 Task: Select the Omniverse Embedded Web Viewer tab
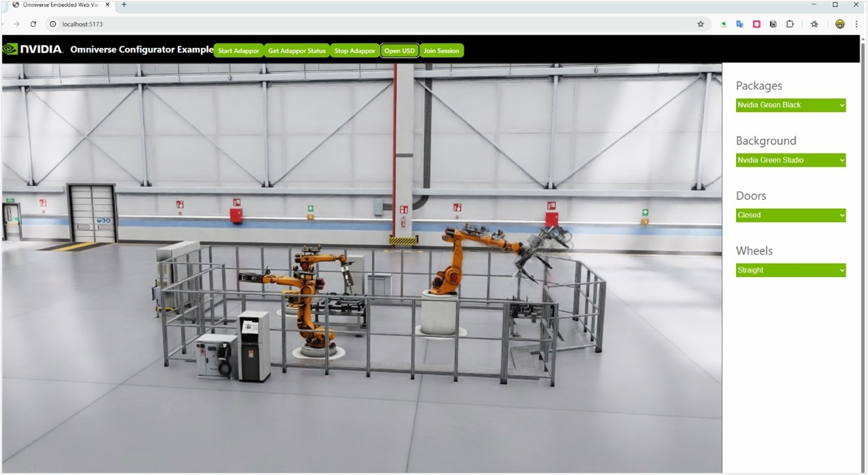62,5
